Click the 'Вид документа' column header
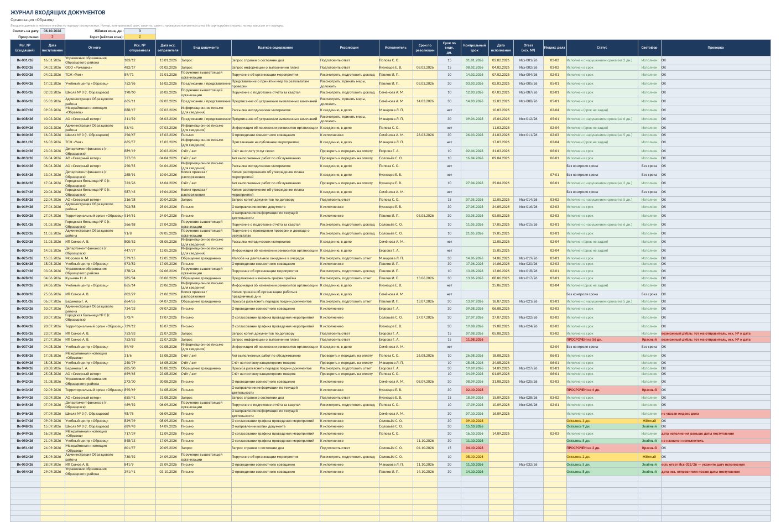Image resolution: width=781 pixels, height=532 pixels. click(206, 48)
